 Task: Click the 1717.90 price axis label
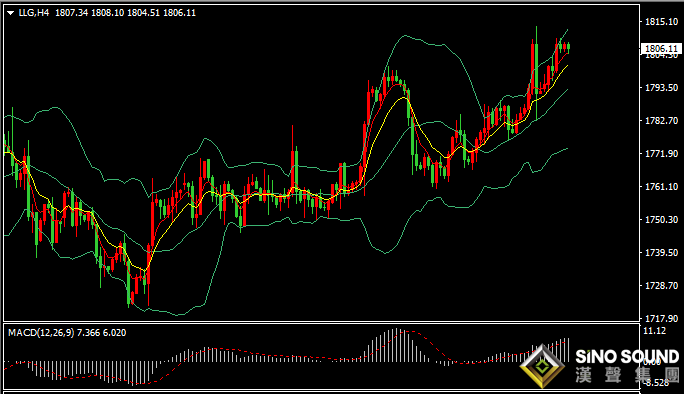[661, 319]
